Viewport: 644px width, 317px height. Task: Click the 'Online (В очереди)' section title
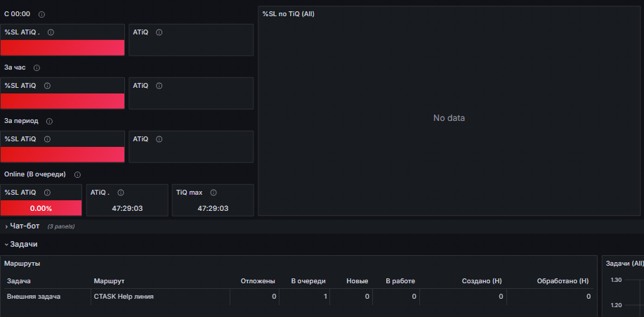tap(35, 174)
